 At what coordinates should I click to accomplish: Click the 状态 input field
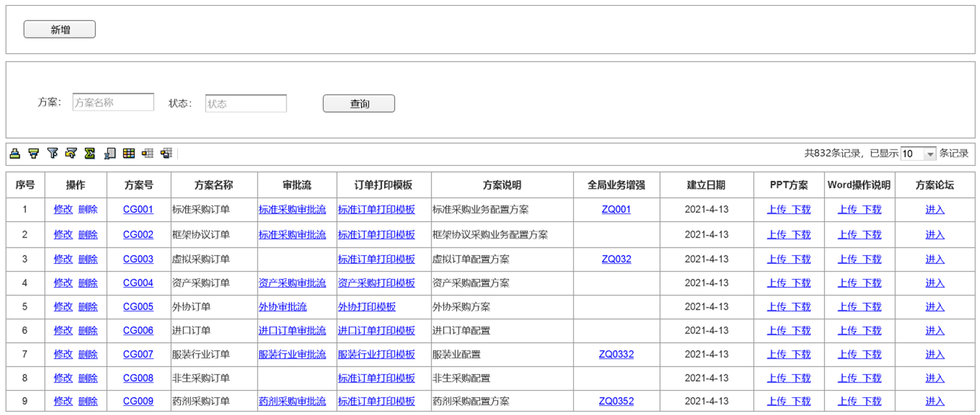click(x=246, y=104)
